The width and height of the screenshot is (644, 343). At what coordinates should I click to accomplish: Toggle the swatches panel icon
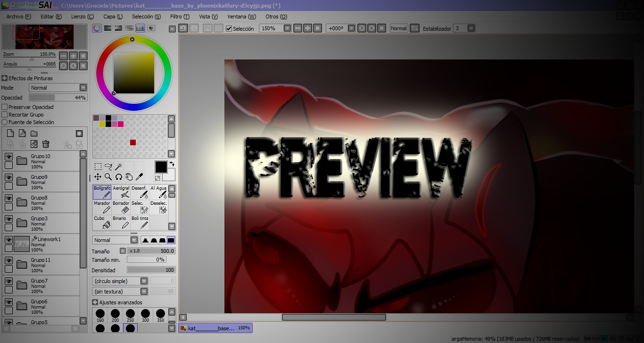pos(140,28)
